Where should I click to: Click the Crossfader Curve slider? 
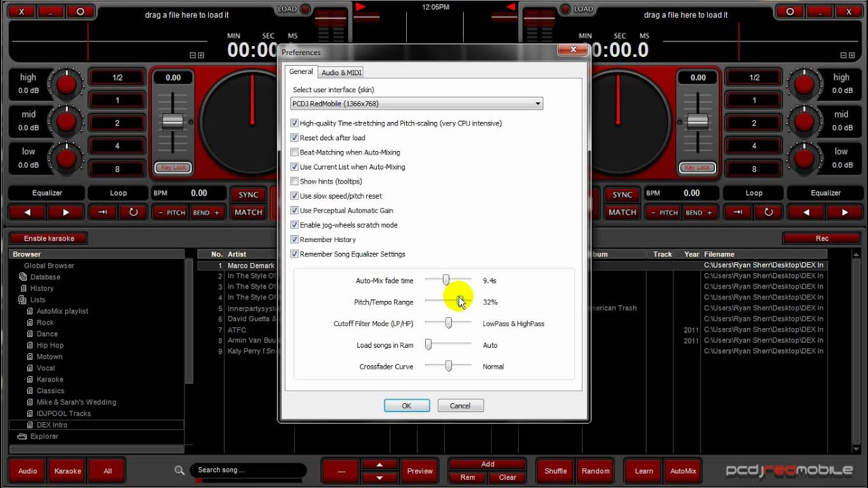pyautogui.click(x=448, y=366)
